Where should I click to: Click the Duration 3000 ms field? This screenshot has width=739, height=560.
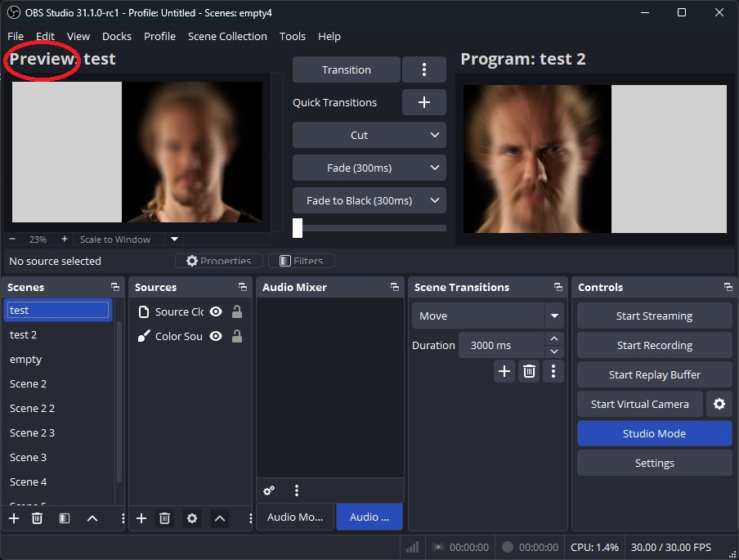tap(502, 346)
